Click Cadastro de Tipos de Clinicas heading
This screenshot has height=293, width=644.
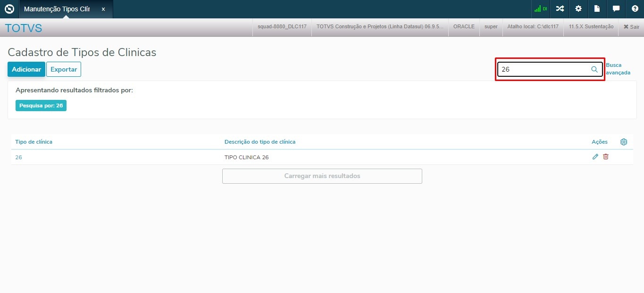(x=82, y=52)
